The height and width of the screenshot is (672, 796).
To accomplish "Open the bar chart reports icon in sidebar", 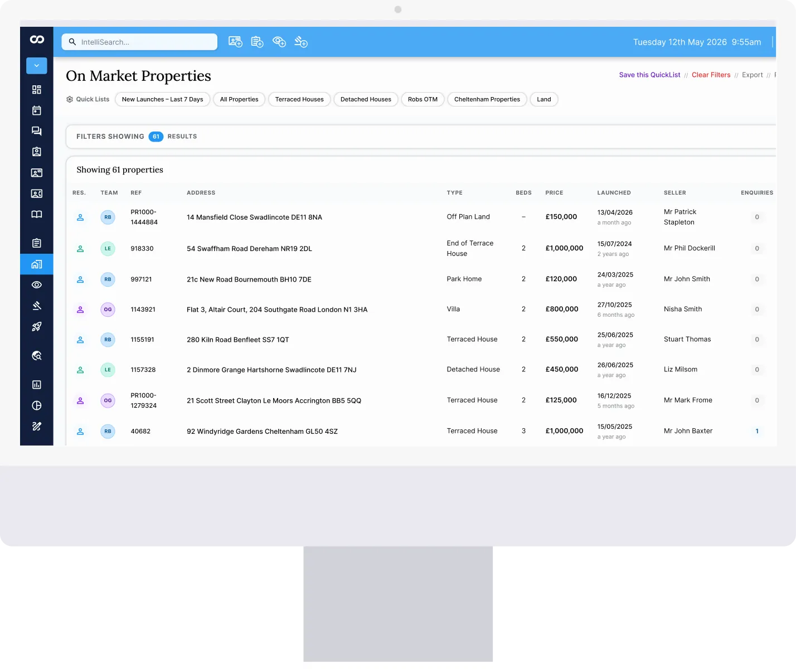I will [37, 385].
